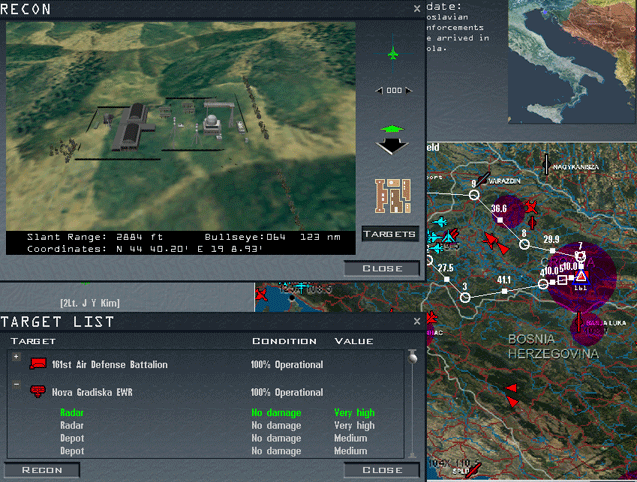Select waypoint 4 circle on map
The height and width of the screenshot is (482, 637).
pos(543,284)
